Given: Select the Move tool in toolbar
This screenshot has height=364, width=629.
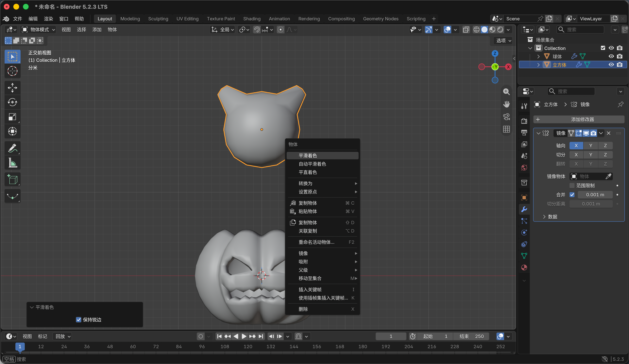Looking at the screenshot, I should click(12, 88).
